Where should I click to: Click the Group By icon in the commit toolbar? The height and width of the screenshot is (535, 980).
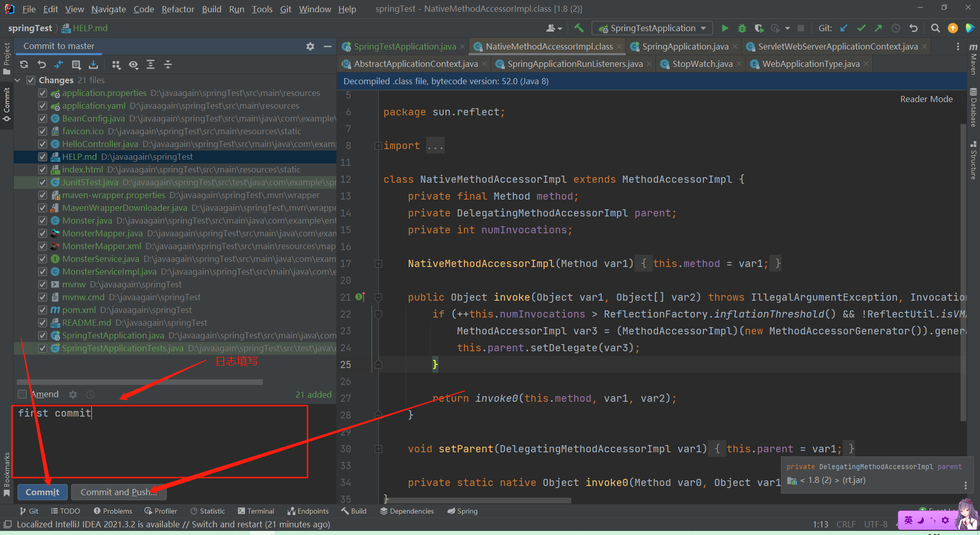(x=116, y=64)
